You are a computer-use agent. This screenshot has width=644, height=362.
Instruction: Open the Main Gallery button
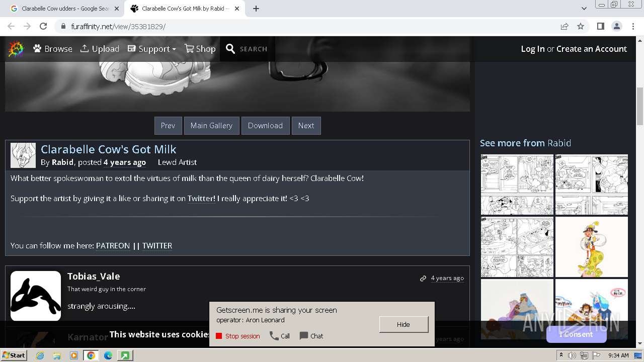[x=211, y=126]
